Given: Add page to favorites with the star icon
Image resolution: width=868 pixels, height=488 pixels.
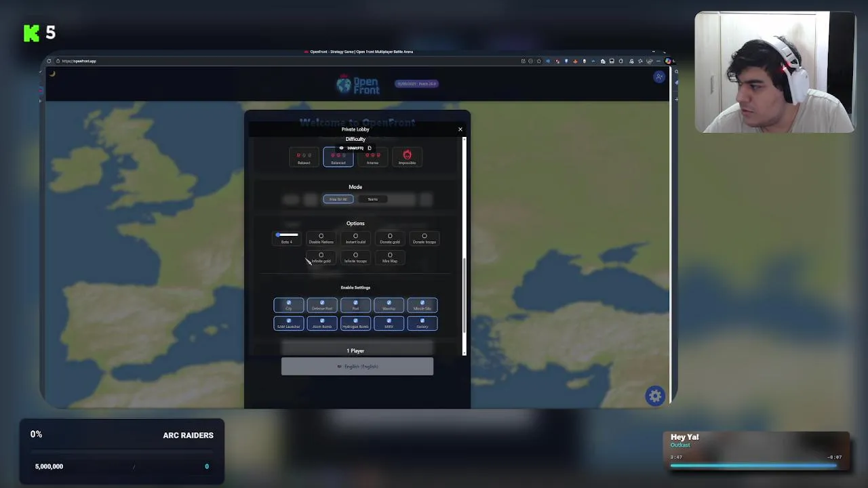Looking at the screenshot, I should click(539, 61).
